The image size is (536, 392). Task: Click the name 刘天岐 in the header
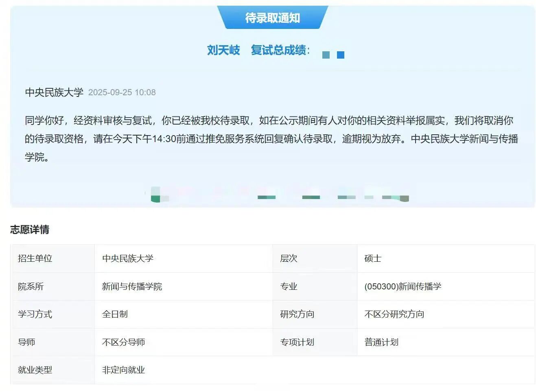(223, 50)
